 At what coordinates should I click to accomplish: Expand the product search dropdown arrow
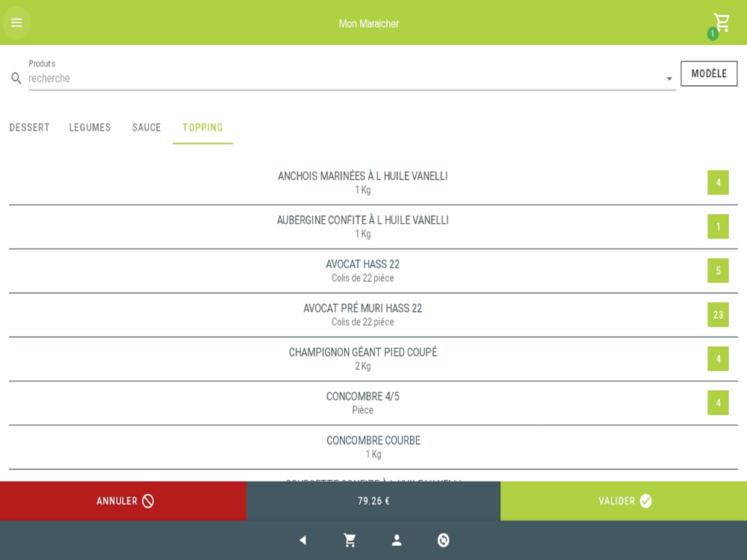coord(669,78)
